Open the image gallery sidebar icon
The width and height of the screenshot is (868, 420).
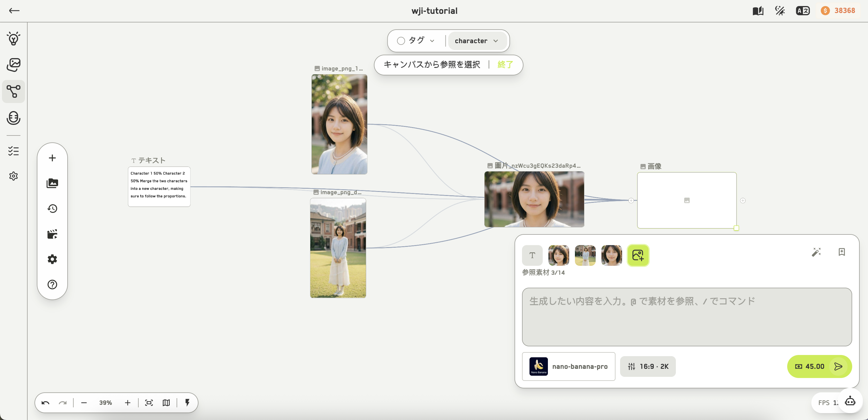pyautogui.click(x=14, y=65)
